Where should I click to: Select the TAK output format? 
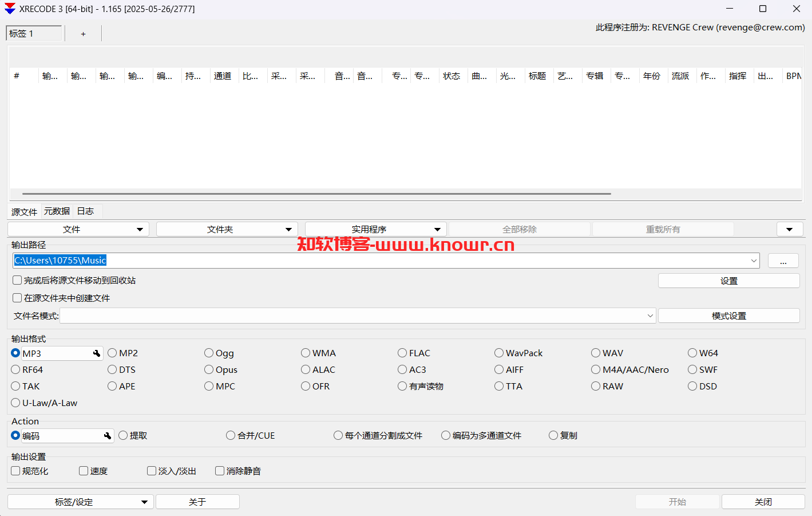click(x=26, y=387)
